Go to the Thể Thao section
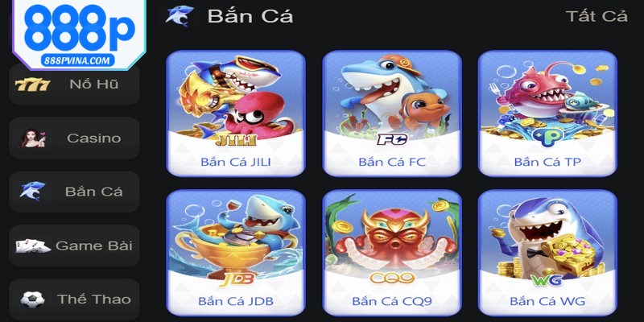644x322 pixels. (74, 299)
